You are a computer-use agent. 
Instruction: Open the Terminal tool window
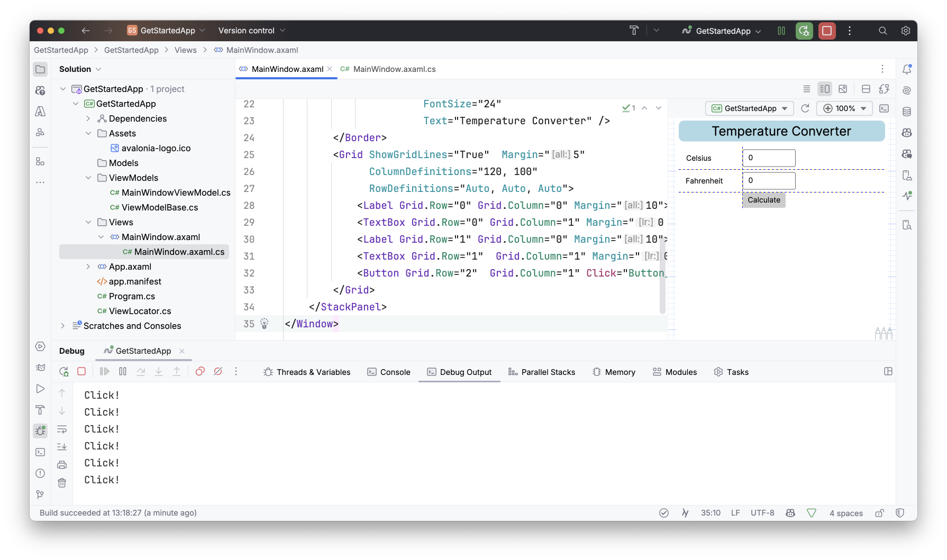[40, 452]
